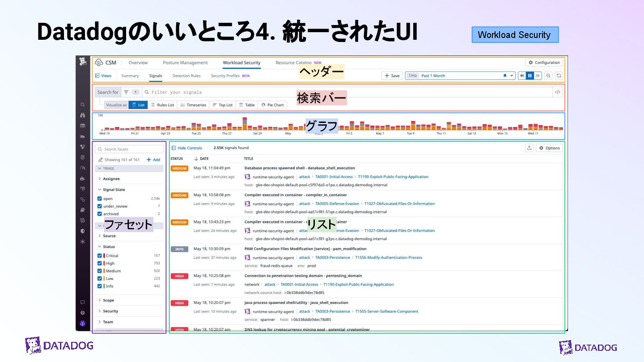Uncheck the Critical status checkbox
The image size is (644, 362).
[x=100, y=256]
